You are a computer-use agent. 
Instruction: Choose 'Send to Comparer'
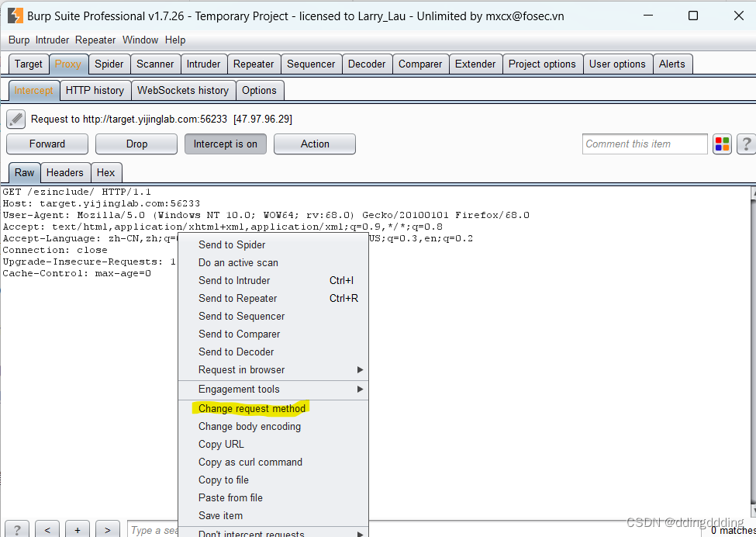tap(274, 334)
